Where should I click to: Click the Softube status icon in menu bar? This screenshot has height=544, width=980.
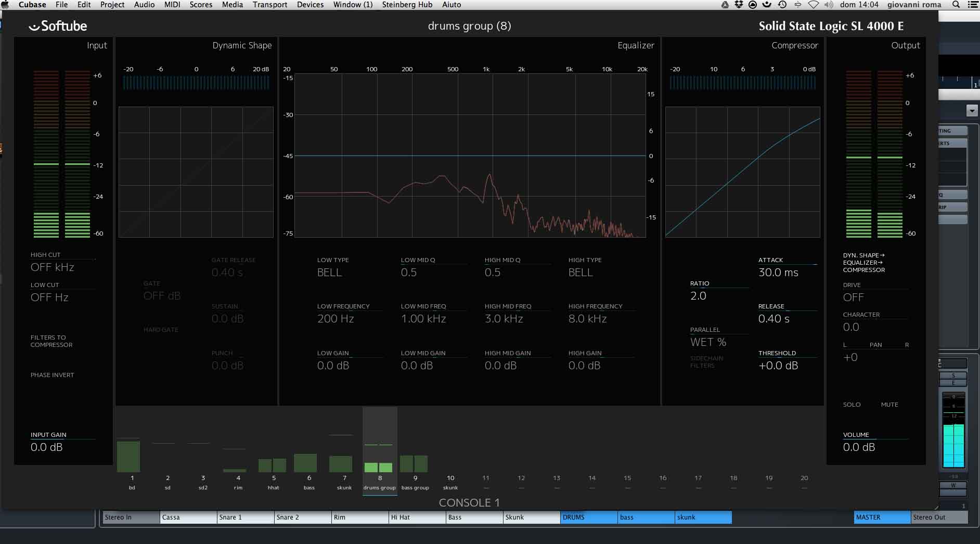(x=767, y=5)
